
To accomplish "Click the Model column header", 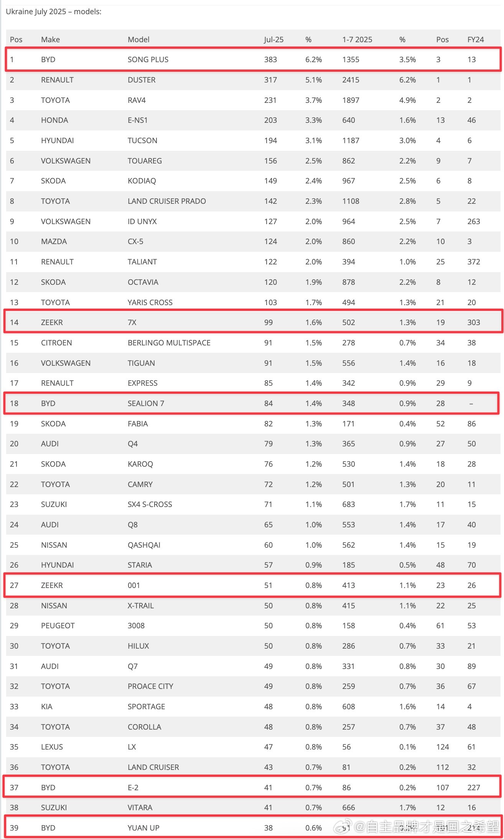I will 138,40.
